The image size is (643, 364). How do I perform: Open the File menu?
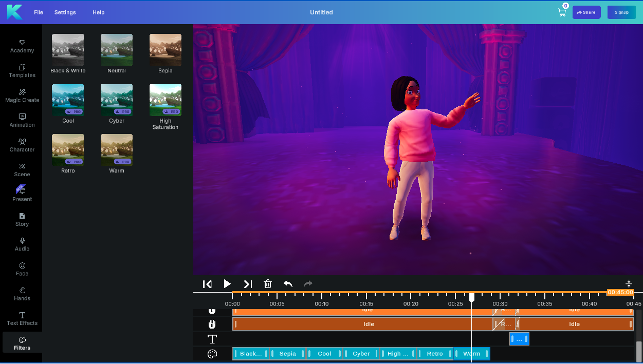click(x=38, y=12)
